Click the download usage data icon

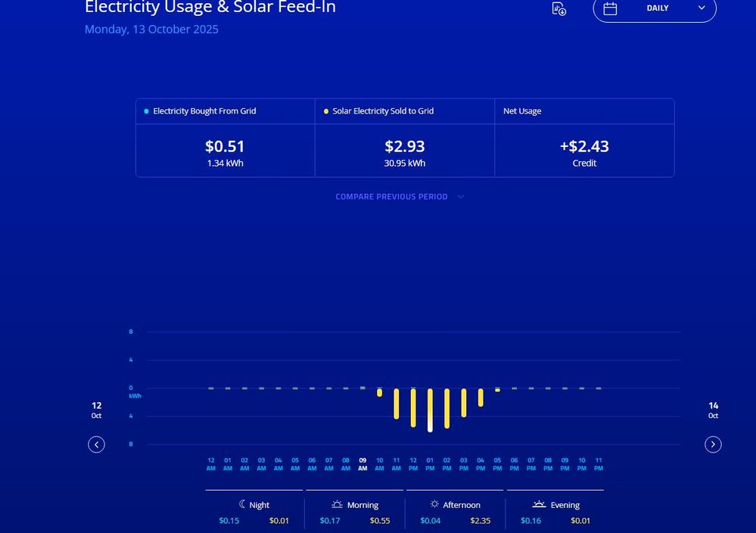click(559, 9)
